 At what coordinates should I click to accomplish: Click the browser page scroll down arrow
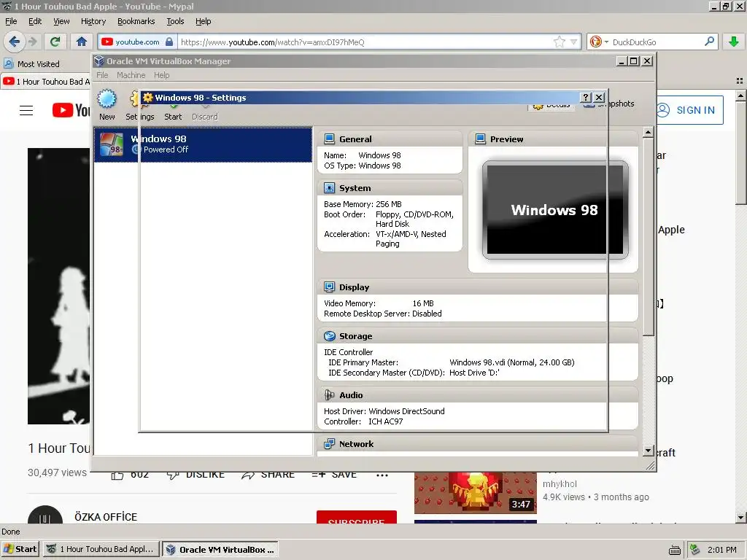point(740,517)
